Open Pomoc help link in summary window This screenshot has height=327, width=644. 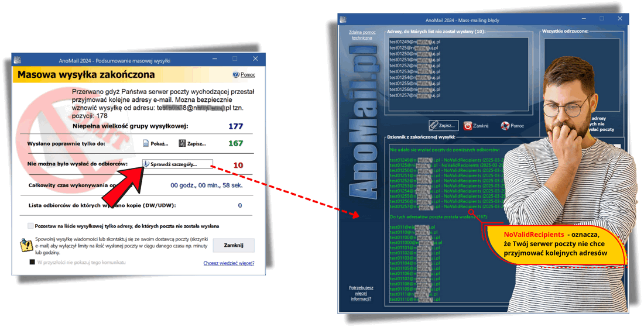coord(244,75)
